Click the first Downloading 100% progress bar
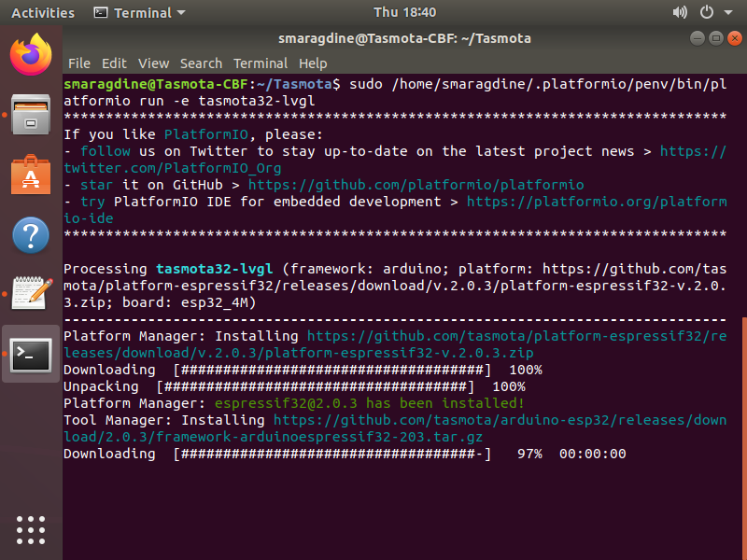The width and height of the screenshot is (747, 560). tap(332, 370)
